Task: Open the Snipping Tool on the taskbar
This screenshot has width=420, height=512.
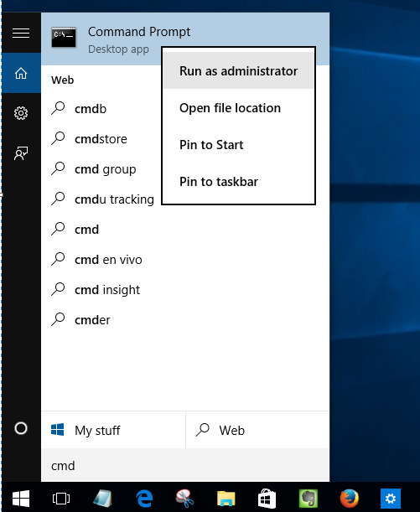Action: [185, 499]
